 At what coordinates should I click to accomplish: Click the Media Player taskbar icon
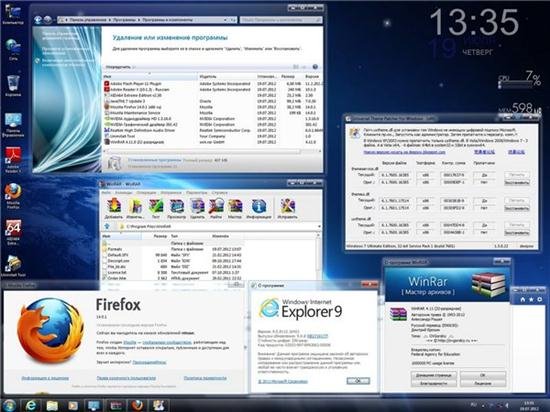click(73, 405)
